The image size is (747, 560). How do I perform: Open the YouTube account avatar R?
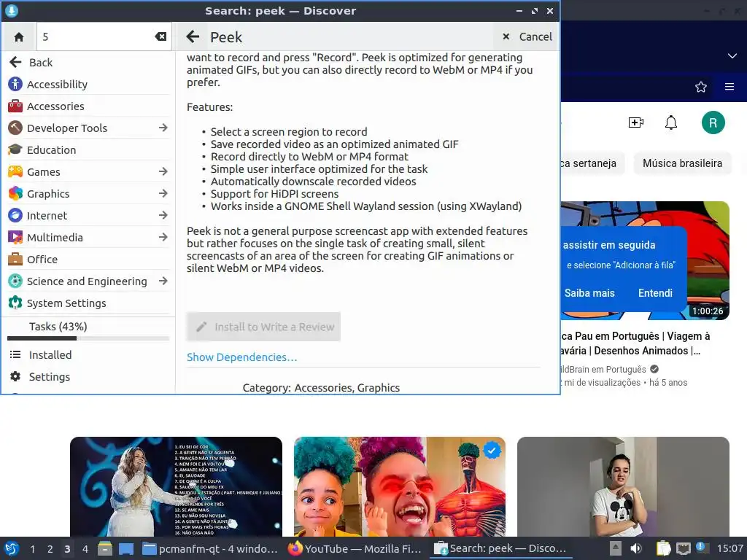tap(713, 122)
